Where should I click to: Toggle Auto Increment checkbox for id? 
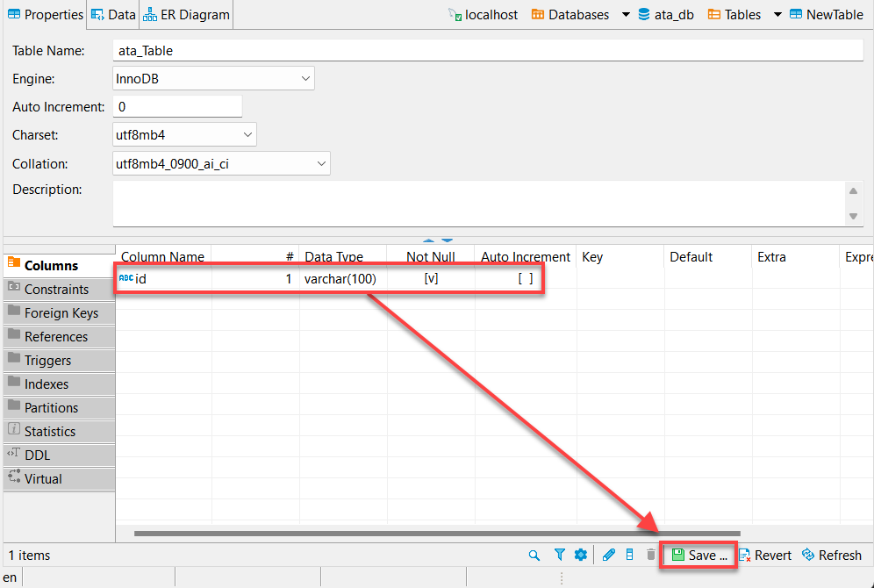526,278
